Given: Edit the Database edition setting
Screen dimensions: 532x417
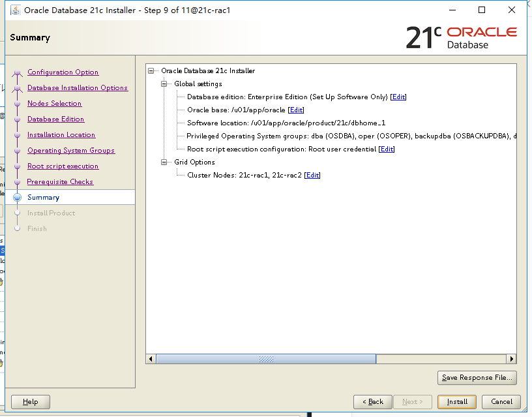Looking at the screenshot, I should [398, 97].
